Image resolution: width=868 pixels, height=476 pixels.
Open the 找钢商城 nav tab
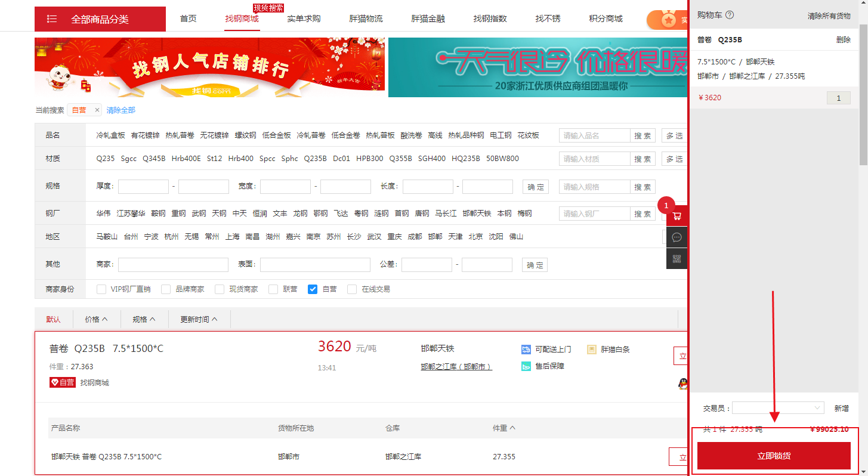242,18
